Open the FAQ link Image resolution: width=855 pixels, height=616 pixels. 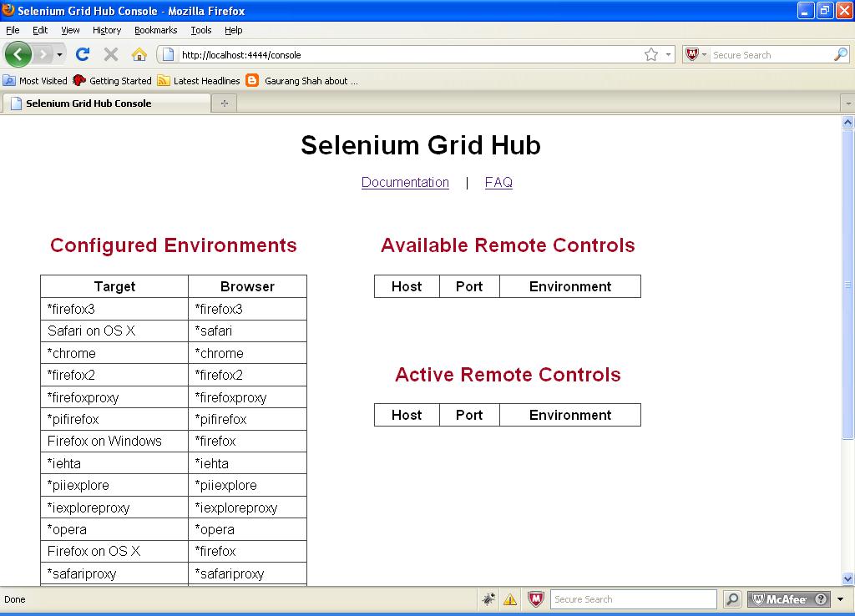498,182
